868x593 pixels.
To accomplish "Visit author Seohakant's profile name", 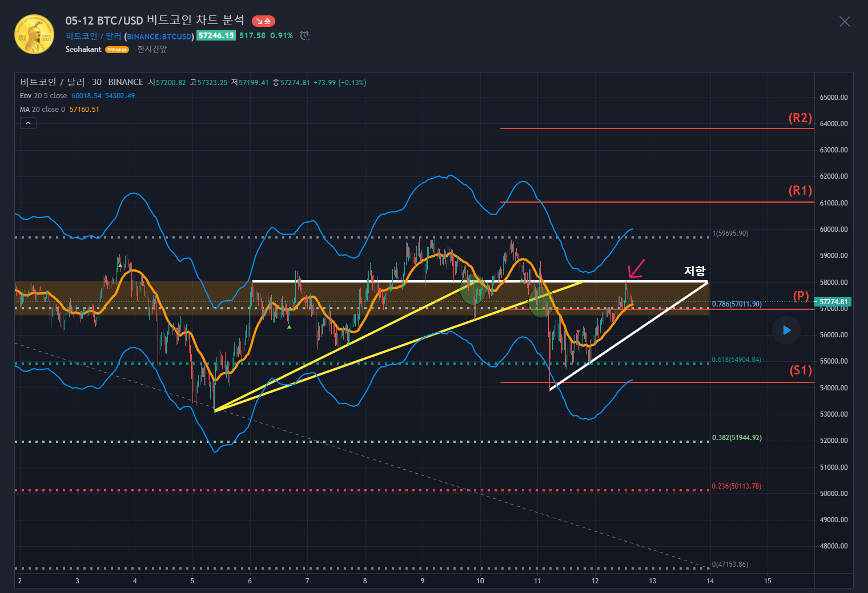I will coord(83,50).
